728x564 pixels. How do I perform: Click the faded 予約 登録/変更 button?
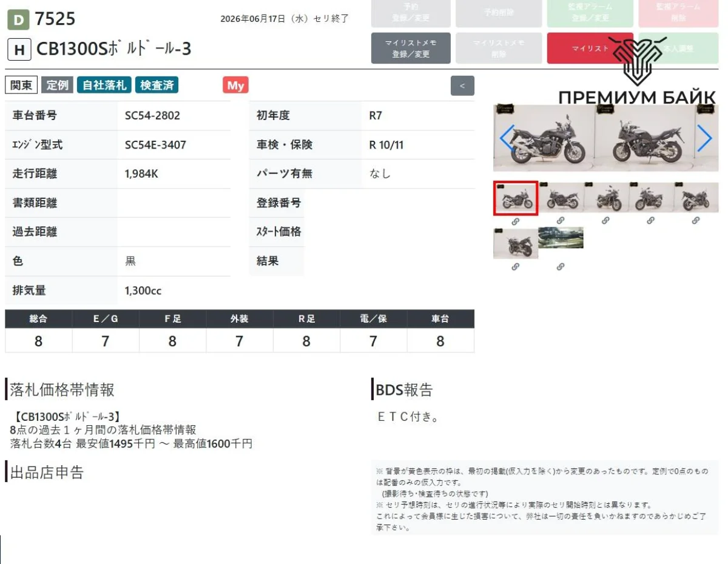(x=411, y=13)
